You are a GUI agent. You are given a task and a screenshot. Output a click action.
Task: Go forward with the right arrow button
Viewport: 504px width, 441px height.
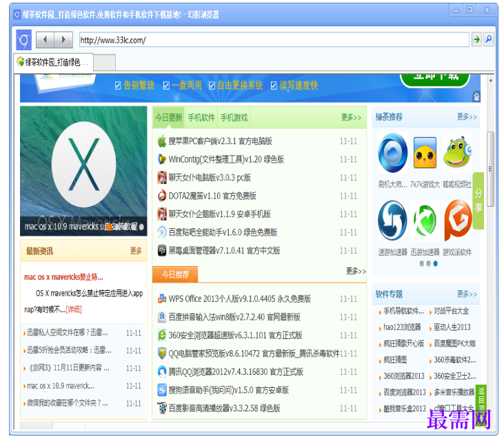coord(63,40)
